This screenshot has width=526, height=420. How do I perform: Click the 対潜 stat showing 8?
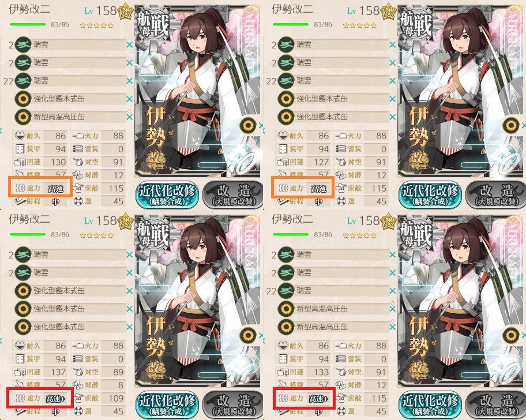pos(98,385)
